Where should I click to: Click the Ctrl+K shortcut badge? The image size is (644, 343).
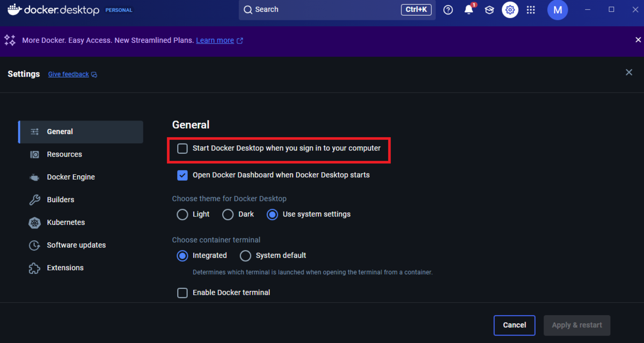(416, 10)
